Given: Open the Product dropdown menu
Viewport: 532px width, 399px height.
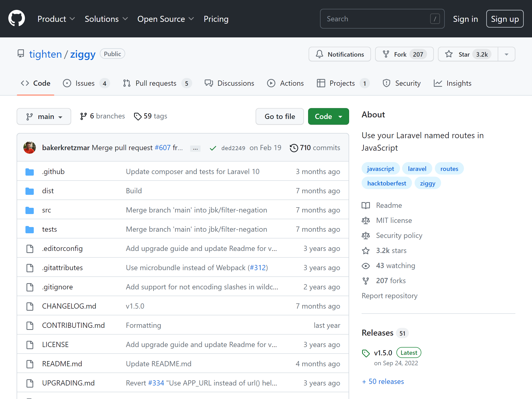Looking at the screenshot, I should point(56,19).
